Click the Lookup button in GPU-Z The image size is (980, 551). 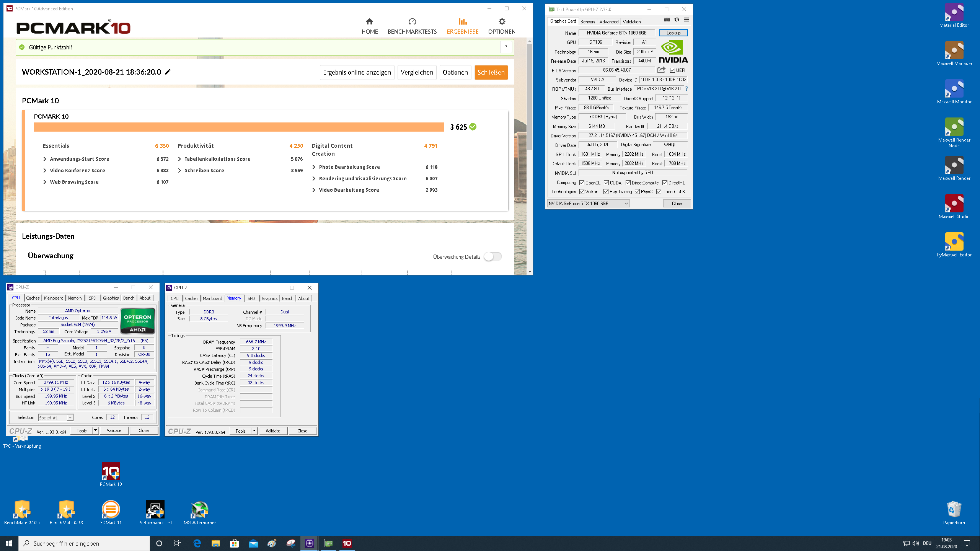click(x=673, y=33)
